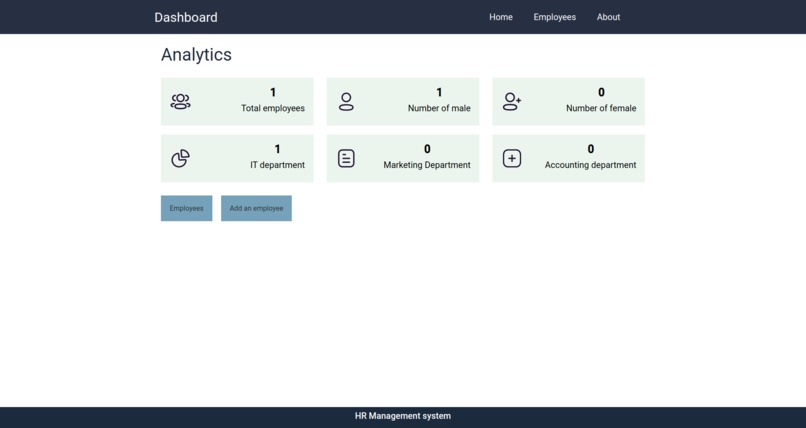806x428 pixels.
Task: Open the About page link
Action: pos(608,17)
